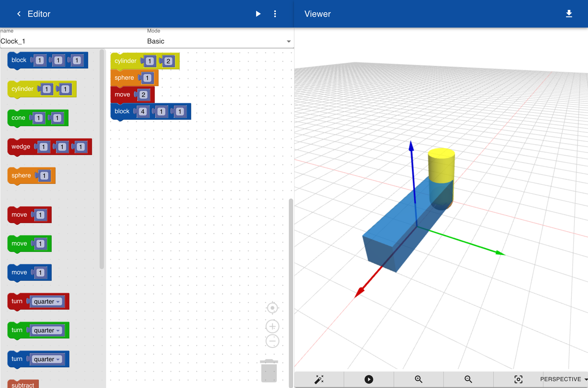Click the Editor title text
This screenshot has width=588, height=388.
pos(39,14)
